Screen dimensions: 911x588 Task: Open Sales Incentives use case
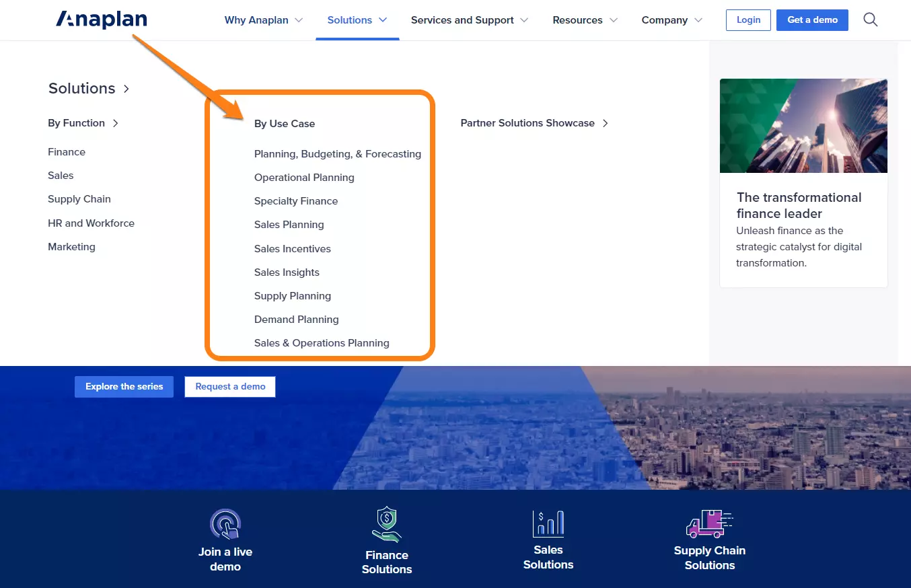293,249
